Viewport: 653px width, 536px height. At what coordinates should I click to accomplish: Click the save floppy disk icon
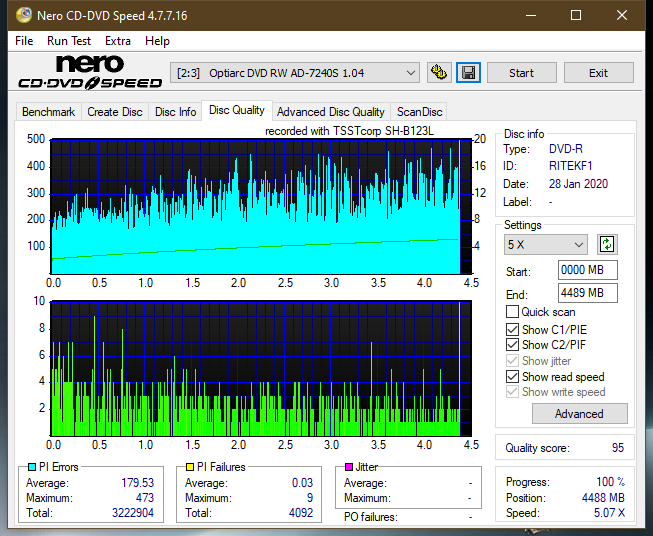[x=469, y=73]
